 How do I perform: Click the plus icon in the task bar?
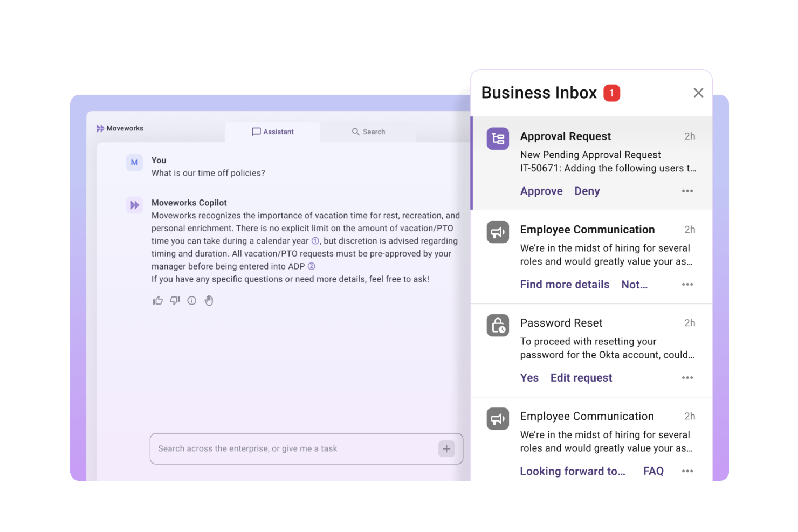point(446,448)
